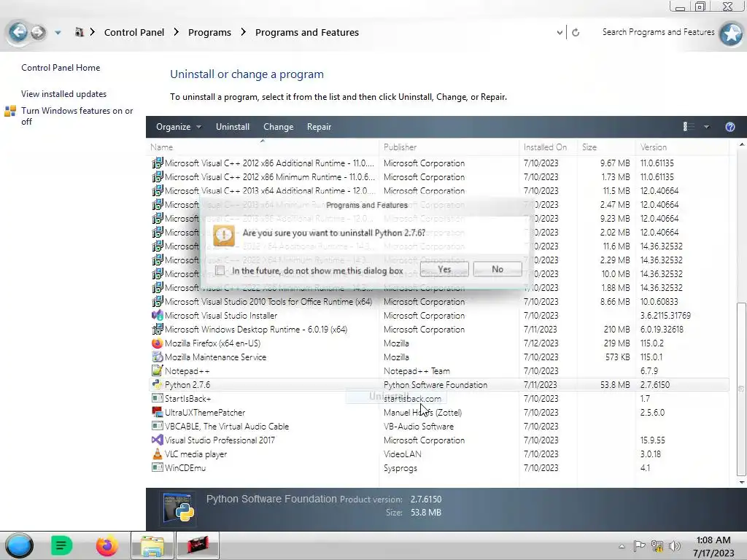Select Visual C++ 2012 x86 Additional Runtime

tap(269, 163)
